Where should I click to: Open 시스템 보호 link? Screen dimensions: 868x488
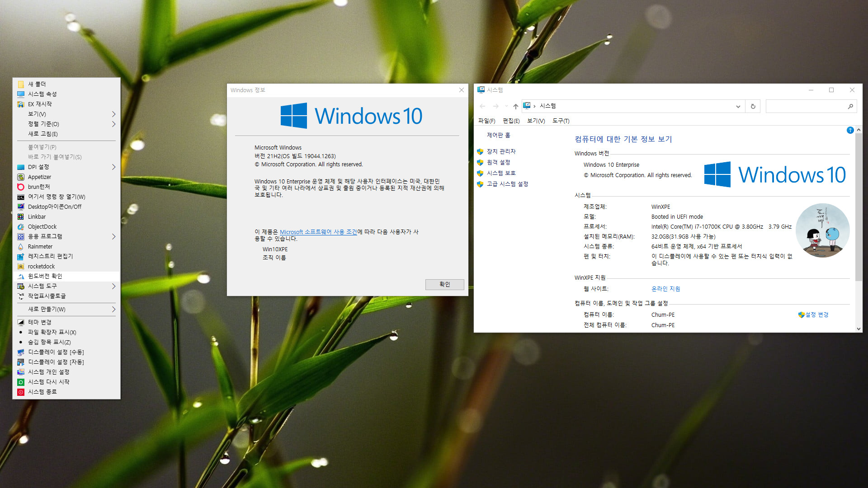(501, 173)
